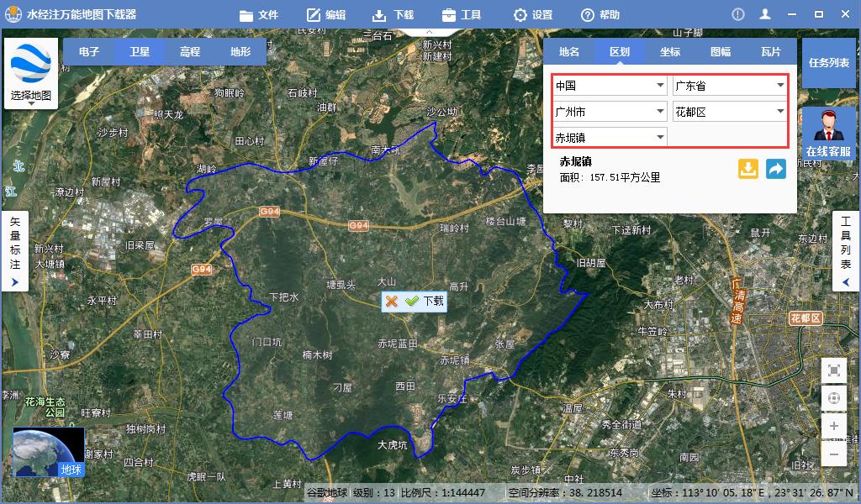Switch map view to 高程 mode
This screenshot has height=504, width=861.
188,51
